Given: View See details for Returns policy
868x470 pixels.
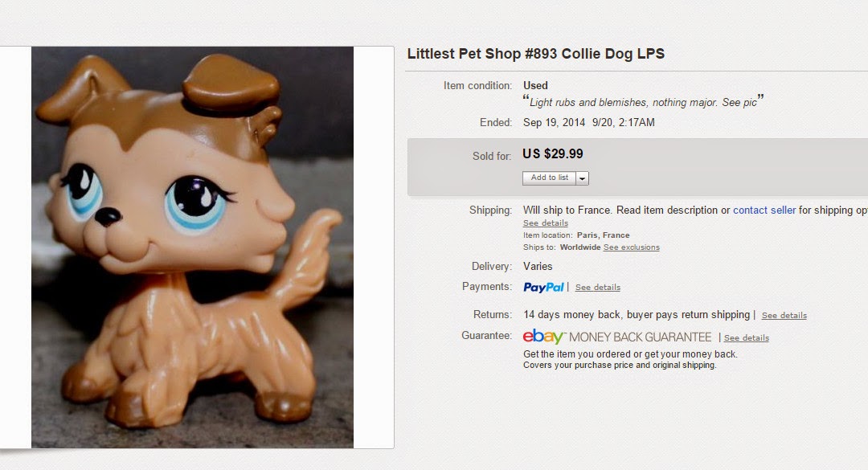Looking at the screenshot, I should coord(784,316).
